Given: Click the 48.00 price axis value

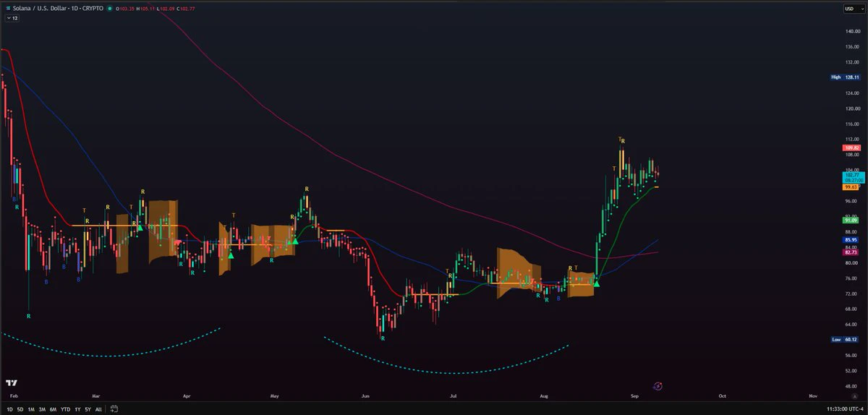Looking at the screenshot, I should [852, 386].
